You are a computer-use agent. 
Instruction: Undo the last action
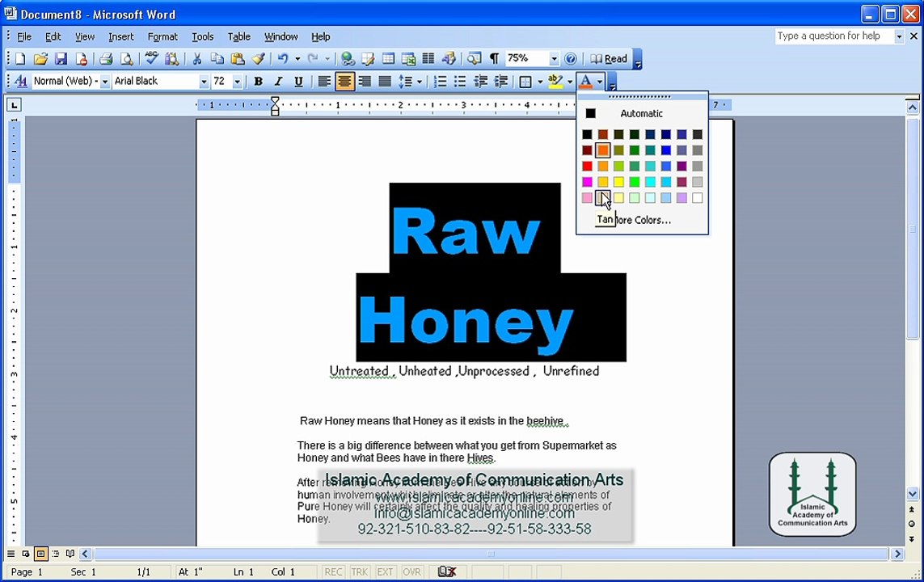[x=283, y=59]
